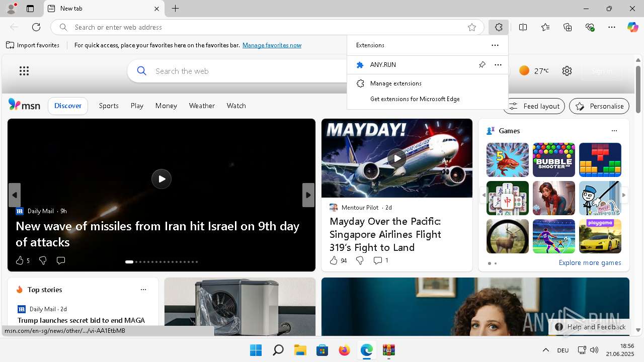
Task: Click Explore more games link
Action: [590, 263]
